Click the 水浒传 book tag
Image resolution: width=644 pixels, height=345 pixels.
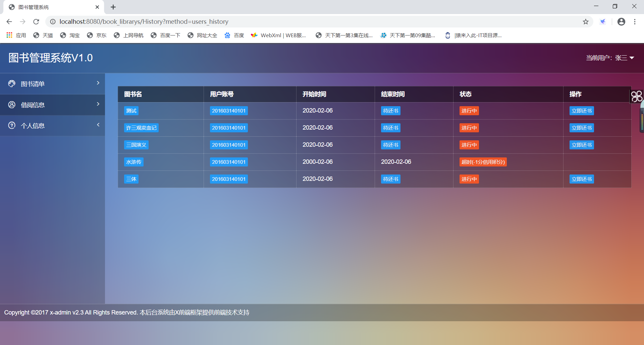[x=134, y=162]
